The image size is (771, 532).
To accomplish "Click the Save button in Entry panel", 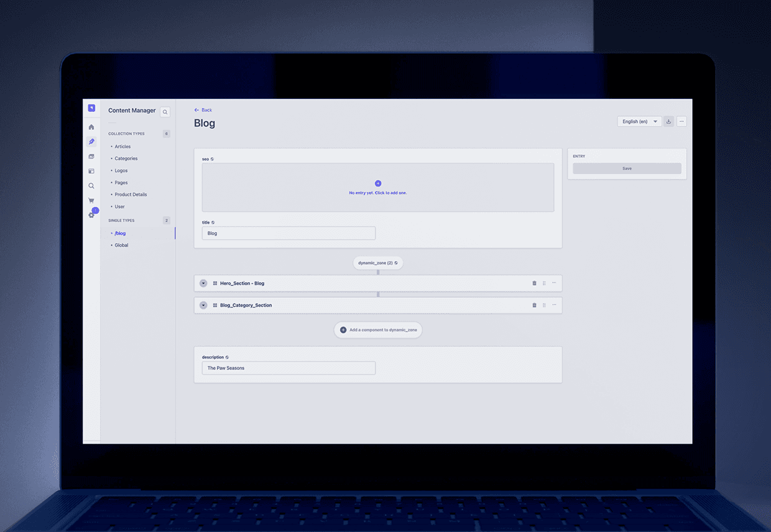I will [x=627, y=168].
